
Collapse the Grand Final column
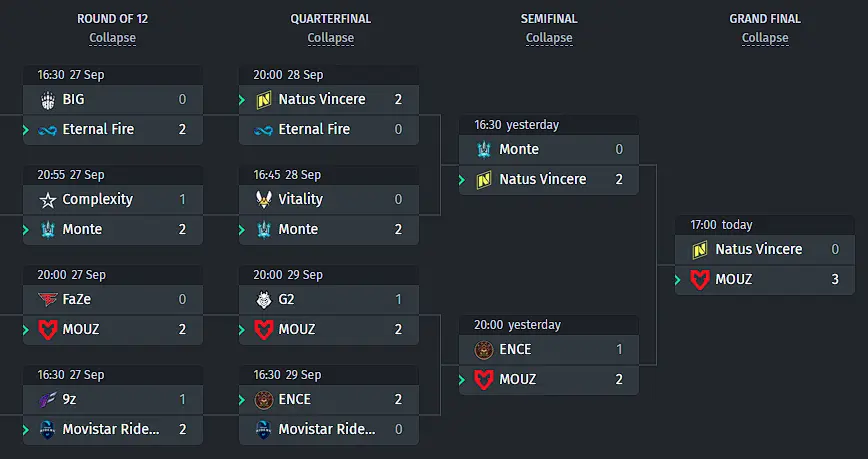click(x=765, y=38)
